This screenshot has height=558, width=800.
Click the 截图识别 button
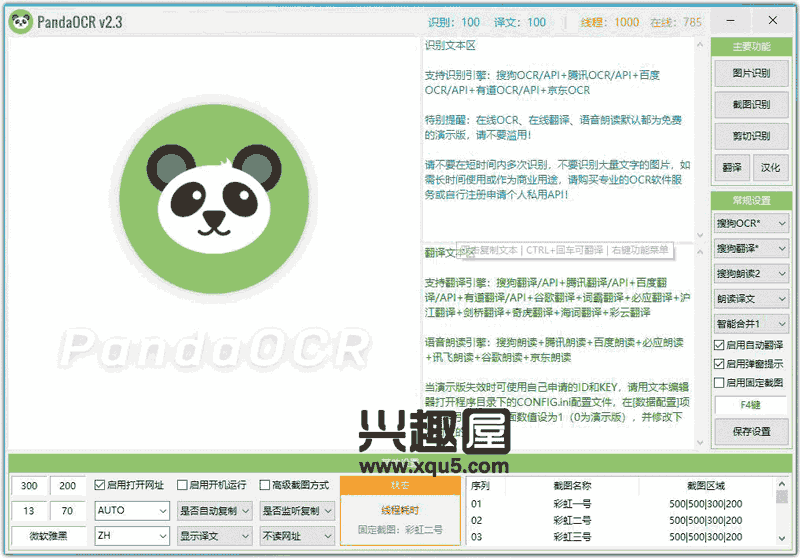click(x=751, y=105)
